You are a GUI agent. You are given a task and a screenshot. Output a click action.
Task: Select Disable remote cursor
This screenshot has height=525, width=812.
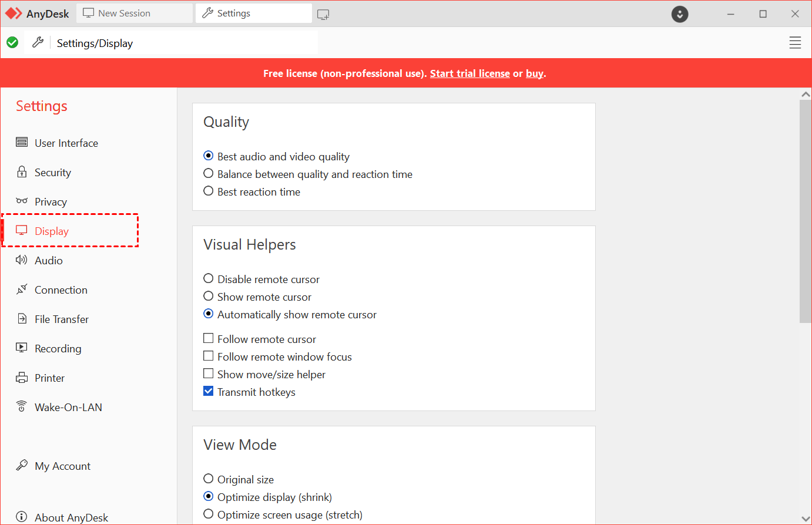pos(261,279)
